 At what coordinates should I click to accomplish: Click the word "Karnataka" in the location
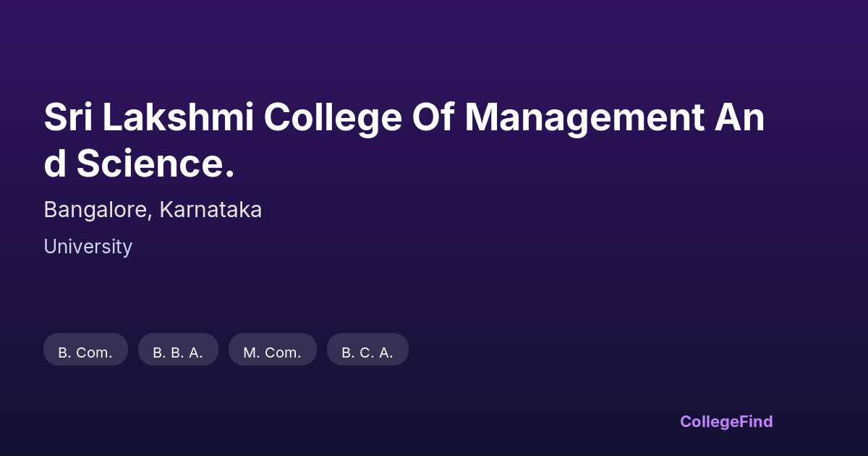[x=210, y=210]
